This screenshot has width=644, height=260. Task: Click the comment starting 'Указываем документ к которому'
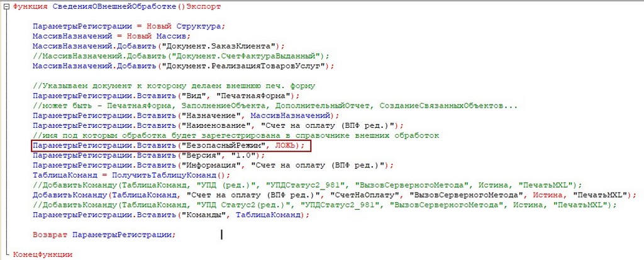click(174, 86)
